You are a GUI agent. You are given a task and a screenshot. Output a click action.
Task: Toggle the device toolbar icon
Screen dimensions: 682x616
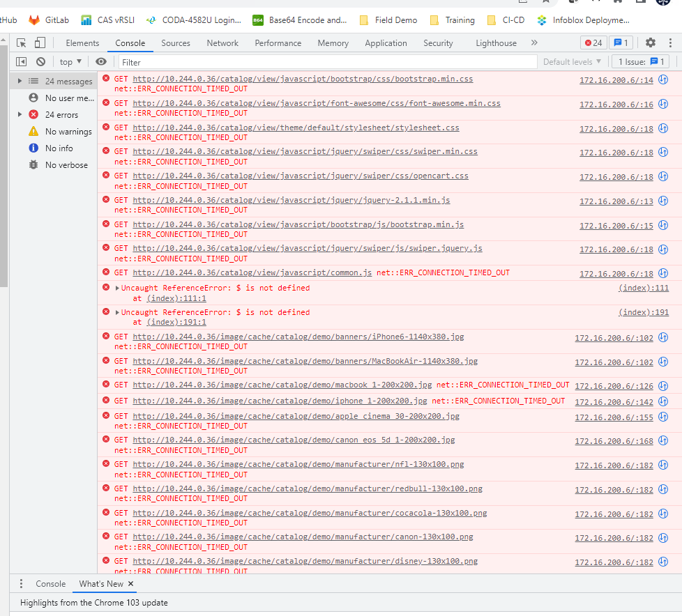(x=40, y=43)
